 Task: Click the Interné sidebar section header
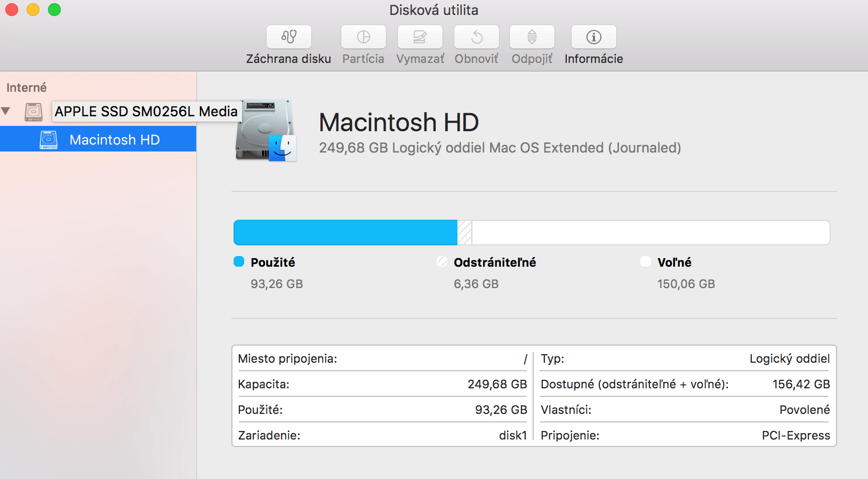click(x=27, y=87)
